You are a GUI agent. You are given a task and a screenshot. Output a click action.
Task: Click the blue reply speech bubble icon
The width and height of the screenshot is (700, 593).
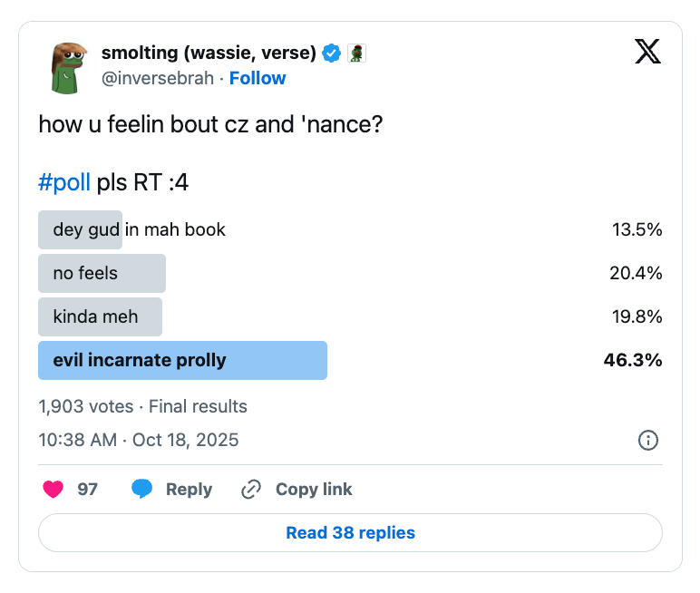point(141,490)
